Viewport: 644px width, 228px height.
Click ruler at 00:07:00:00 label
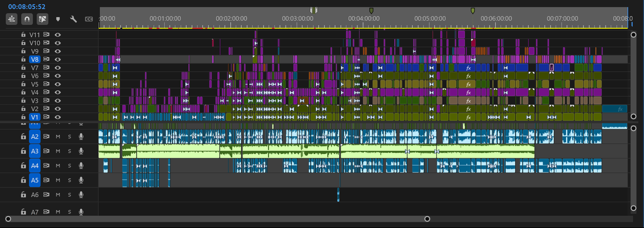pyautogui.click(x=562, y=18)
